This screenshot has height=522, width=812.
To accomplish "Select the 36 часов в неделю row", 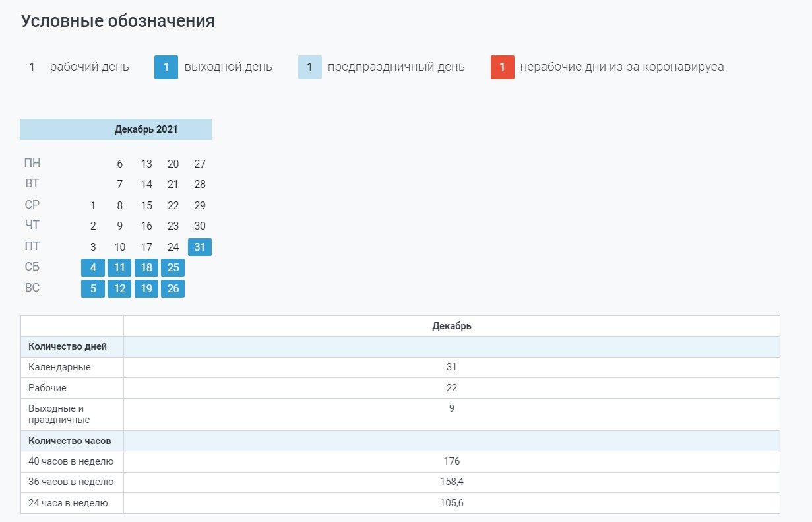I will (71, 482).
